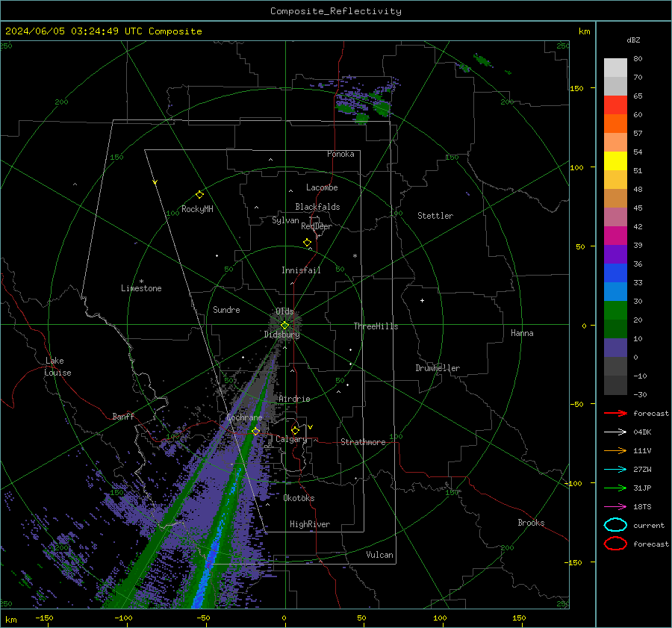This screenshot has height=628, width=672.
Task: Click the Sylvan label
Action: pyautogui.click(x=285, y=220)
